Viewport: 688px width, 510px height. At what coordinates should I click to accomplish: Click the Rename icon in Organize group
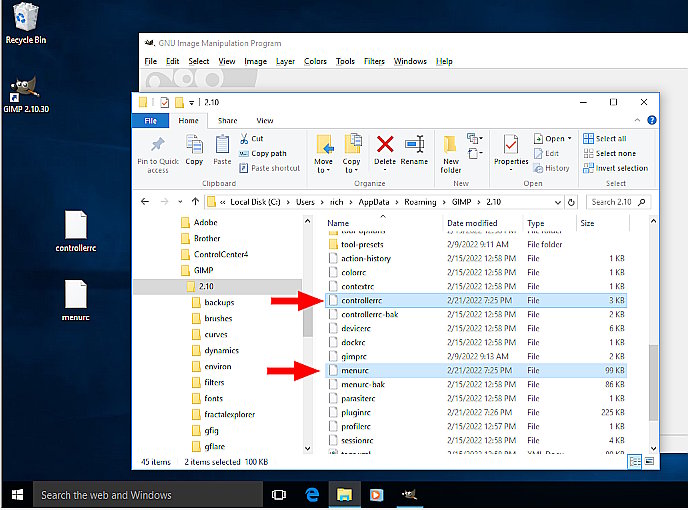(x=414, y=145)
